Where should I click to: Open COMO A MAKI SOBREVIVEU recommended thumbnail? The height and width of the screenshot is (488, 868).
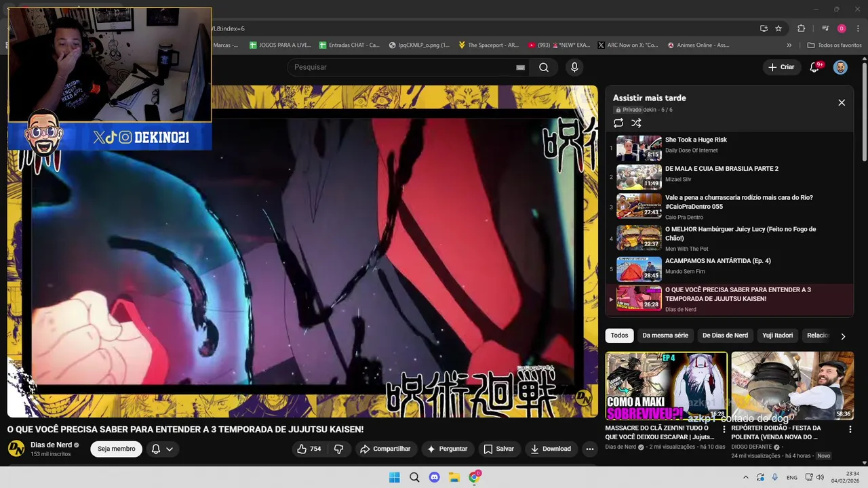point(666,386)
